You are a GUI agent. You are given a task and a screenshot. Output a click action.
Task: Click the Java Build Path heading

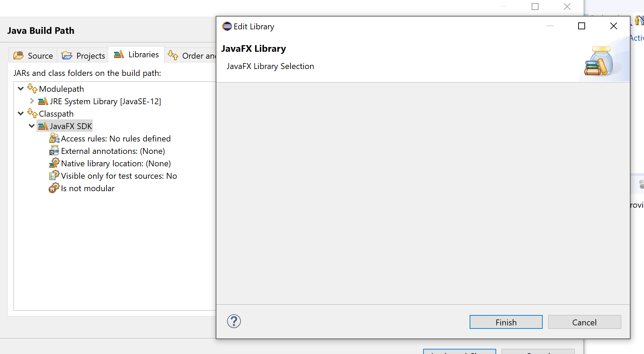click(x=41, y=31)
